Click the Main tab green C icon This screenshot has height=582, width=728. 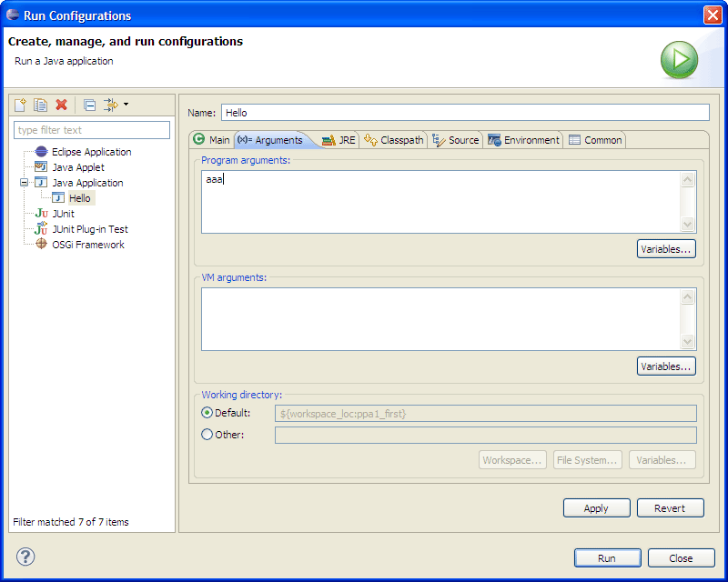click(198, 139)
